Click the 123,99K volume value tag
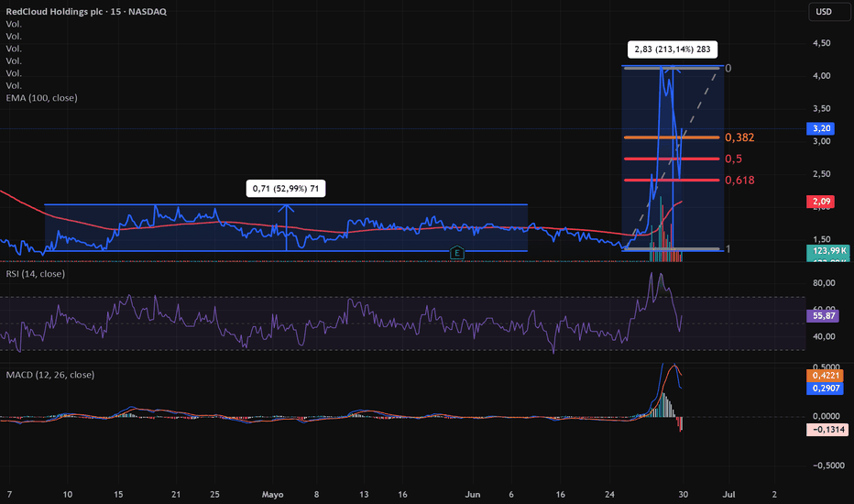Image resolution: width=854 pixels, height=504 pixels. tap(827, 251)
